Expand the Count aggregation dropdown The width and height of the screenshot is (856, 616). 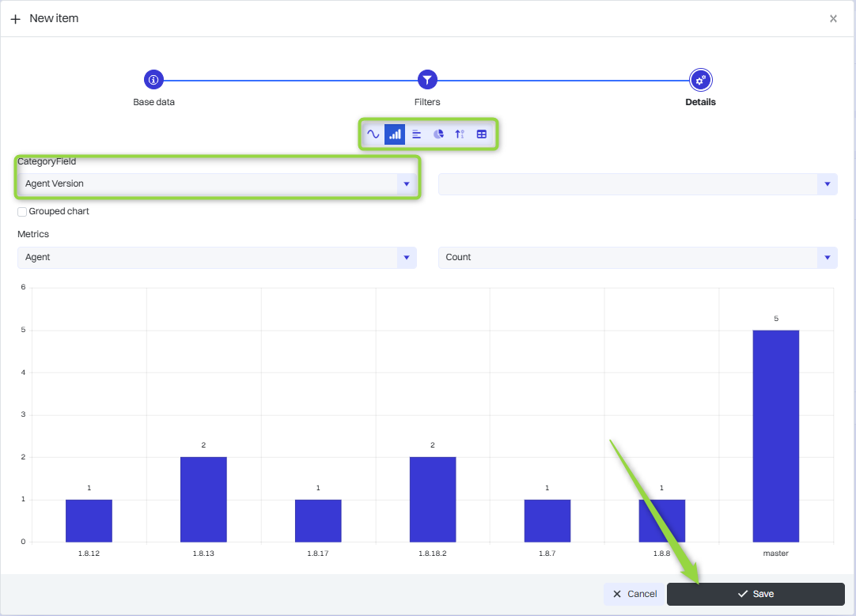[827, 258]
